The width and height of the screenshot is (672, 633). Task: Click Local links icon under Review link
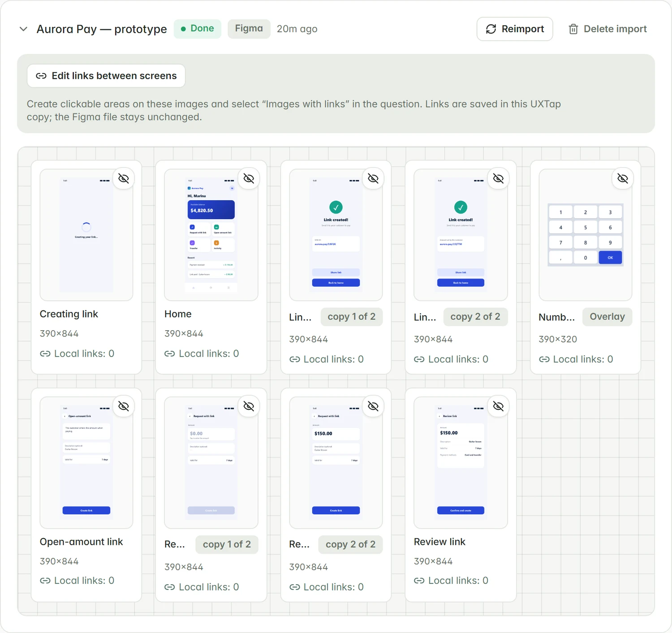pyautogui.click(x=419, y=581)
